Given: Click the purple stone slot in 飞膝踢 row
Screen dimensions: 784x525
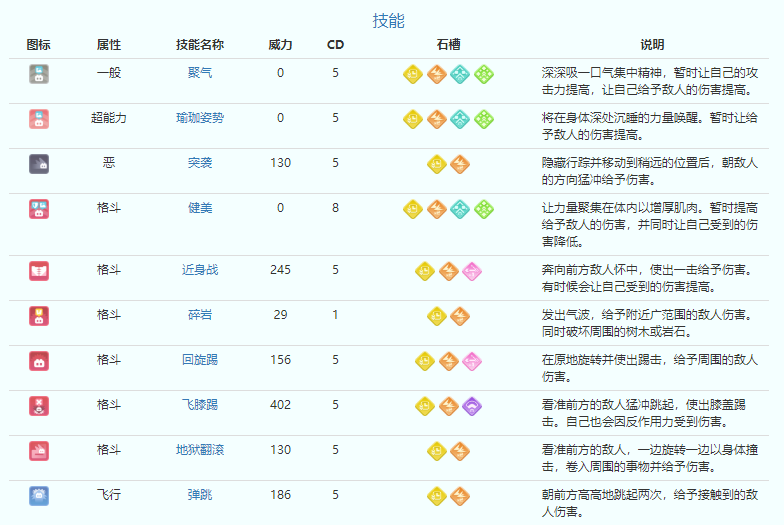Looking at the screenshot, I should tap(472, 405).
